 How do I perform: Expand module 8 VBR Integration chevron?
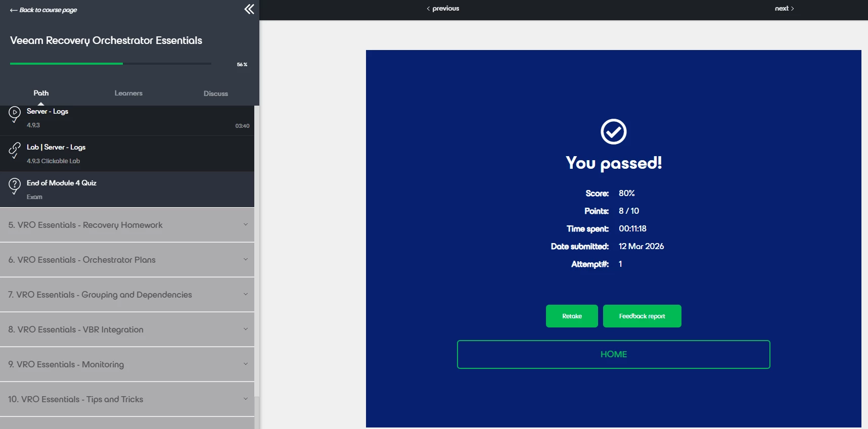(246, 329)
